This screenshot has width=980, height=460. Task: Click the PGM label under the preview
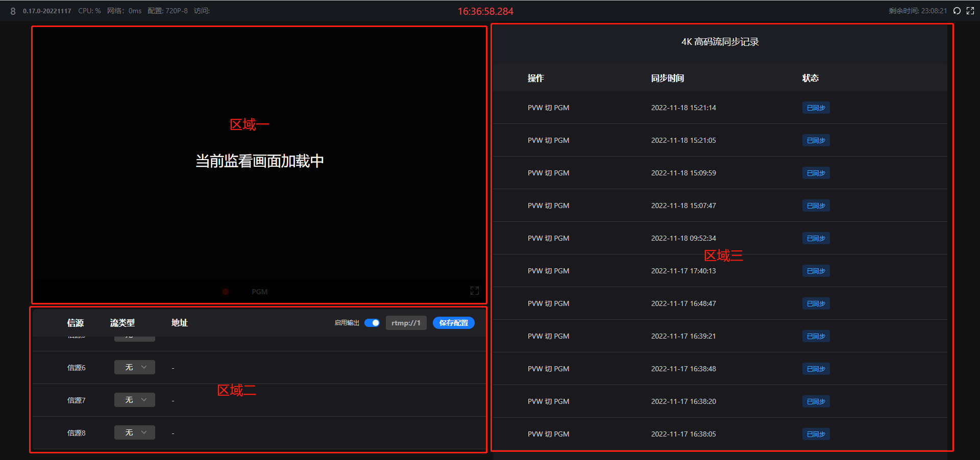[x=259, y=292]
